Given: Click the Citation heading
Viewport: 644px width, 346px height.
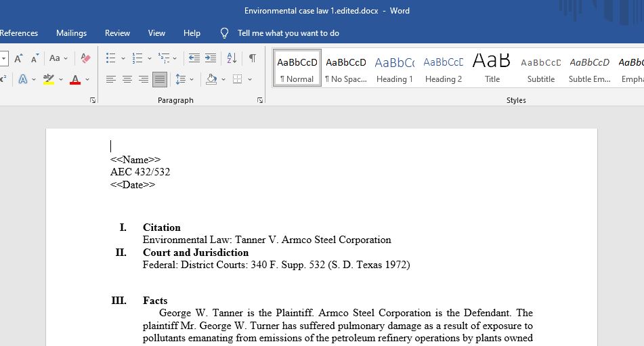Looking at the screenshot, I should [161, 228].
